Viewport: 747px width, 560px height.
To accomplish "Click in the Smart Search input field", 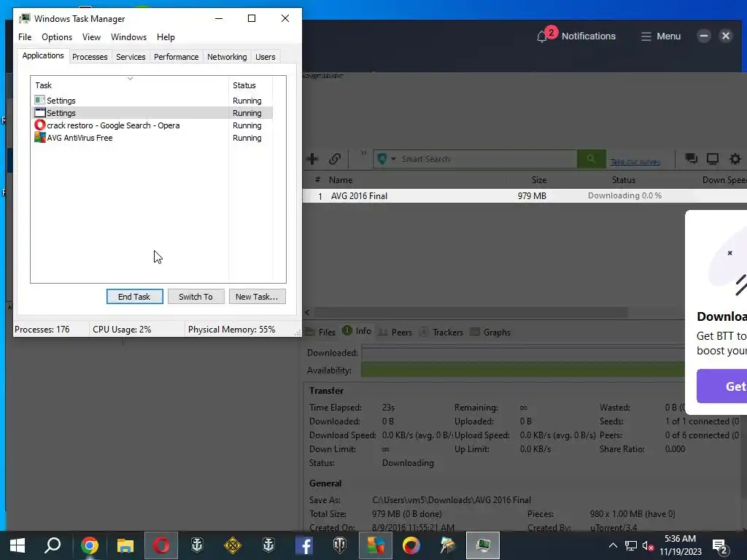I will 487,159.
